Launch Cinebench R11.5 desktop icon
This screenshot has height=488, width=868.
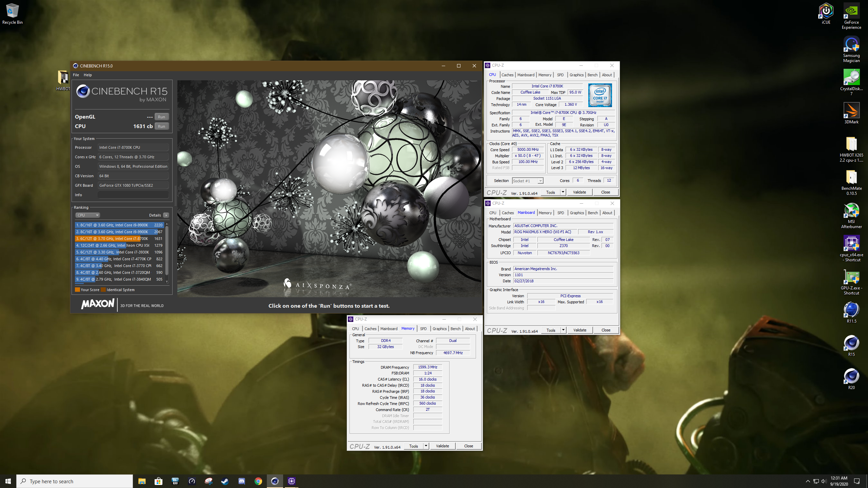tap(851, 312)
